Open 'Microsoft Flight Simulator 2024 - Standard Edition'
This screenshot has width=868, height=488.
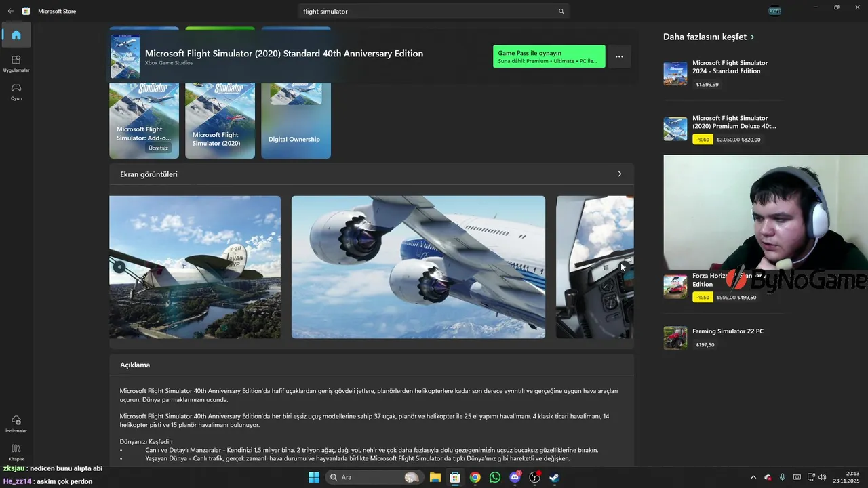coord(730,67)
